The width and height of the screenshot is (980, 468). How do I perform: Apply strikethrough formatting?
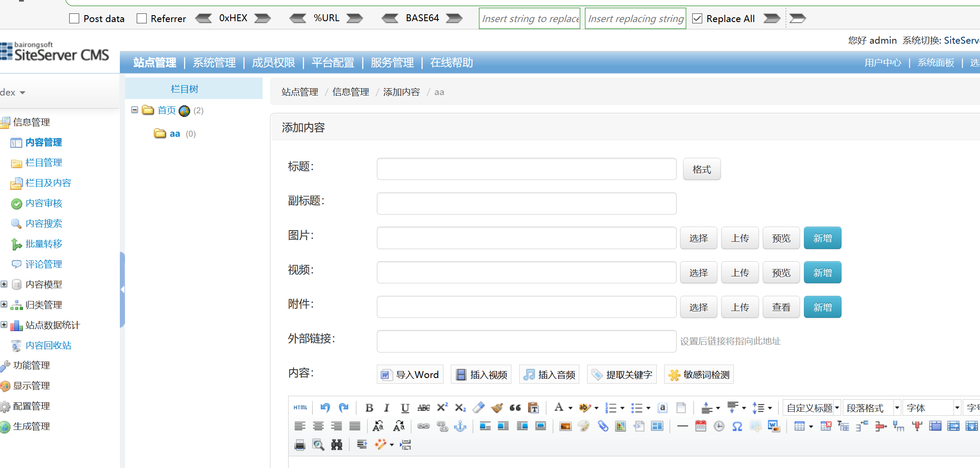[x=424, y=407]
